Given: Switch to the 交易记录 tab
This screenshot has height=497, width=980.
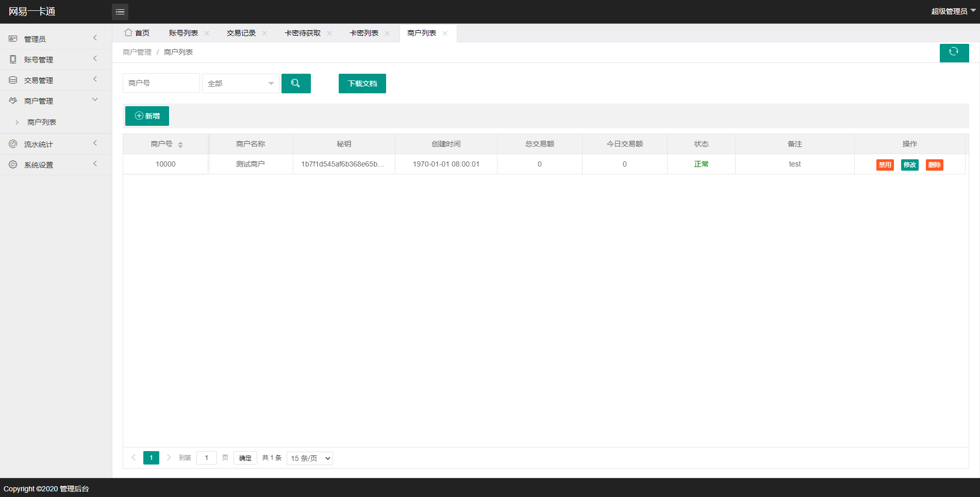Looking at the screenshot, I should tap(241, 32).
